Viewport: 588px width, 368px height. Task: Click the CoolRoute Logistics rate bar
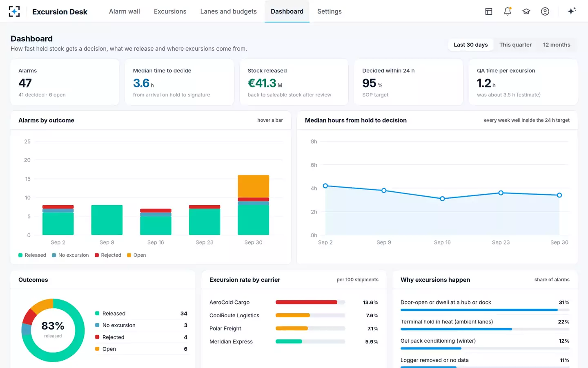[293, 316]
